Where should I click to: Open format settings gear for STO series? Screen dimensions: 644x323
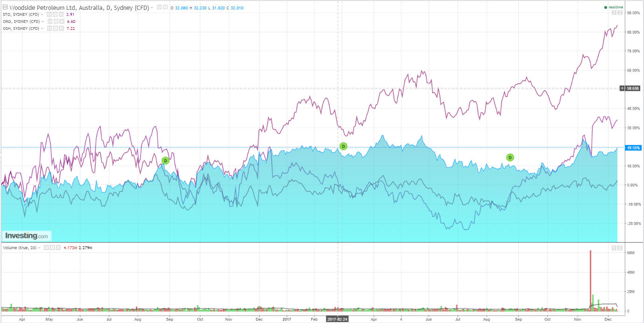55,14
